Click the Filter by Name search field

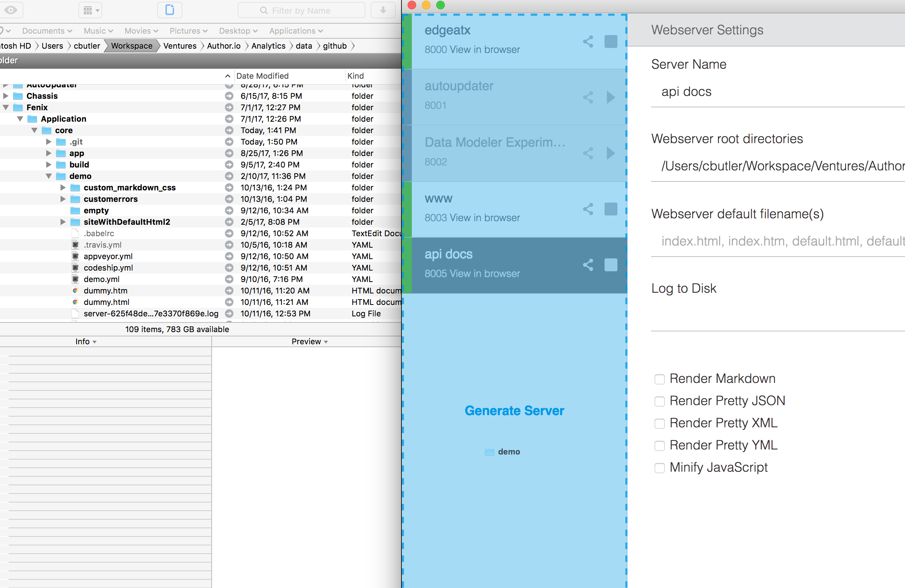pyautogui.click(x=301, y=10)
